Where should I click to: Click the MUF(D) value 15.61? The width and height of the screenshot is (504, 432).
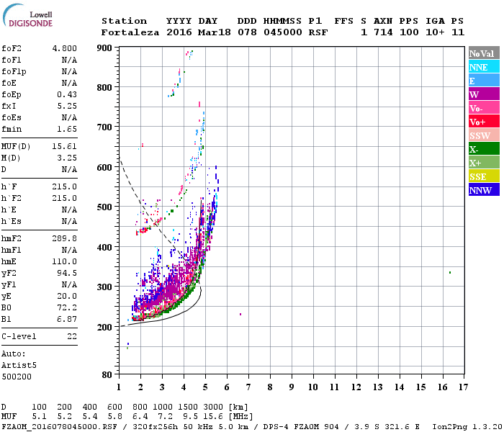(65, 147)
